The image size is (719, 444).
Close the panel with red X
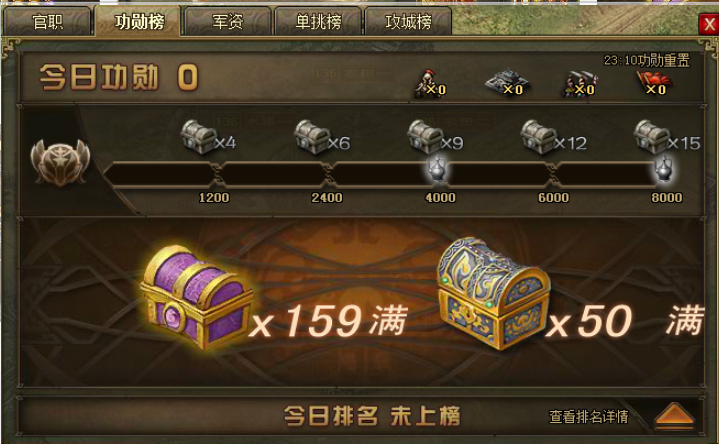point(708,24)
